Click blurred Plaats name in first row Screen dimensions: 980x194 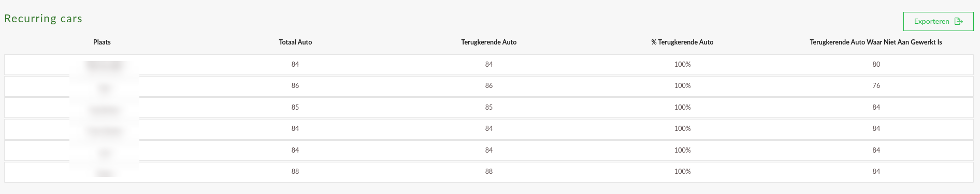point(105,66)
